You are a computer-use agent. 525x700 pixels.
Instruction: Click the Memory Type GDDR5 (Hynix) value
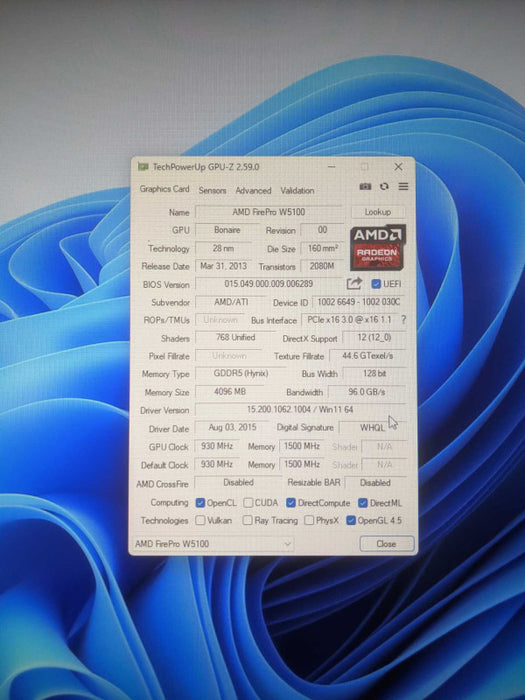[241, 373]
